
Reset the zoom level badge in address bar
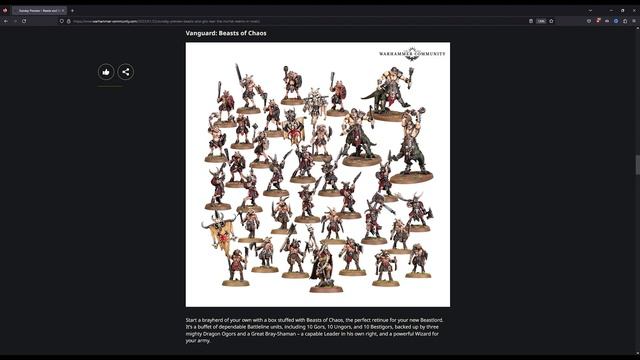pos(541,21)
